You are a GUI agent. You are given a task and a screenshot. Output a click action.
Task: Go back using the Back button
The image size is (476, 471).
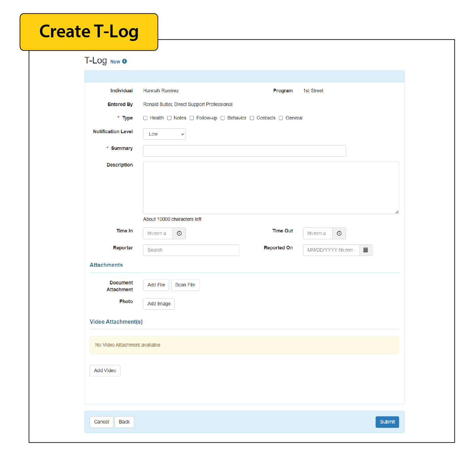pos(124,422)
